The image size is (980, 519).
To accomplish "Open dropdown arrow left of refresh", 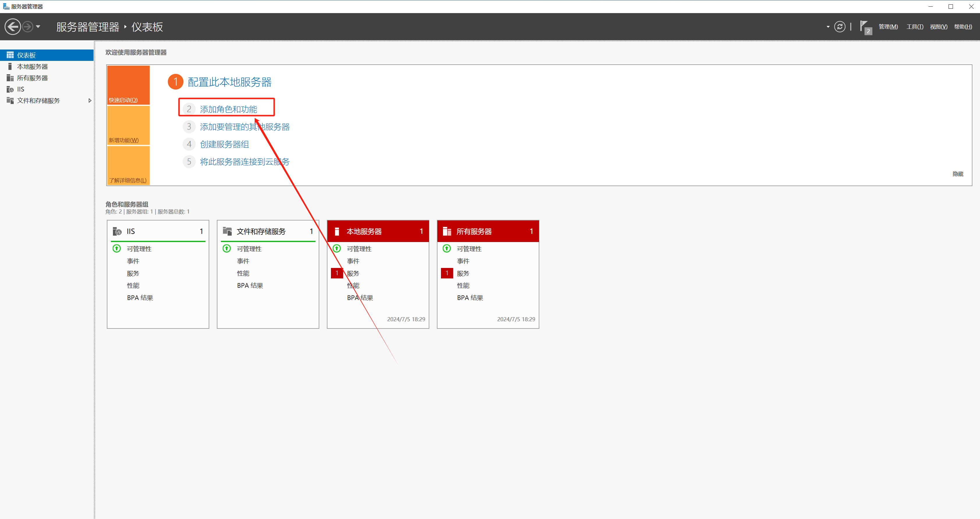I will pyautogui.click(x=828, y=27).
